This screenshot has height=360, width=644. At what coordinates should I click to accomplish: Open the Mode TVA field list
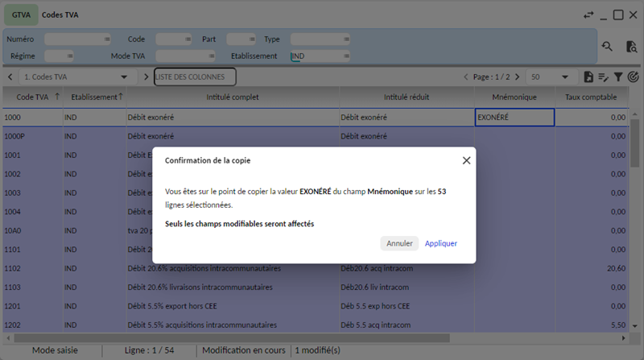pyautogui.click(x=211, y=56)
